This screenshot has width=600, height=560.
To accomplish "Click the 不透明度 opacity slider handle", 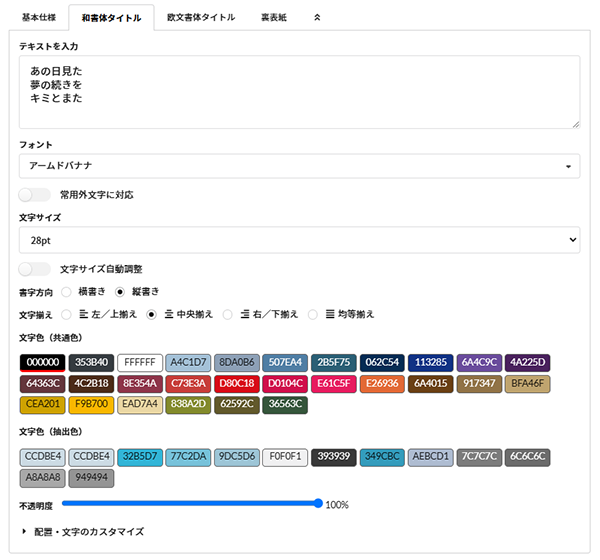I will (x=318, y=504).
